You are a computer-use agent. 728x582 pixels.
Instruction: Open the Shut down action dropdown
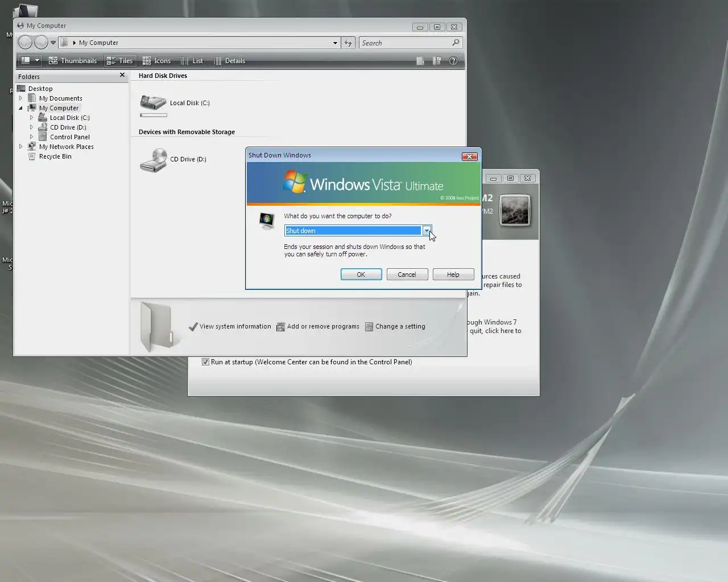pyautogui.click(x=426, y=231)
